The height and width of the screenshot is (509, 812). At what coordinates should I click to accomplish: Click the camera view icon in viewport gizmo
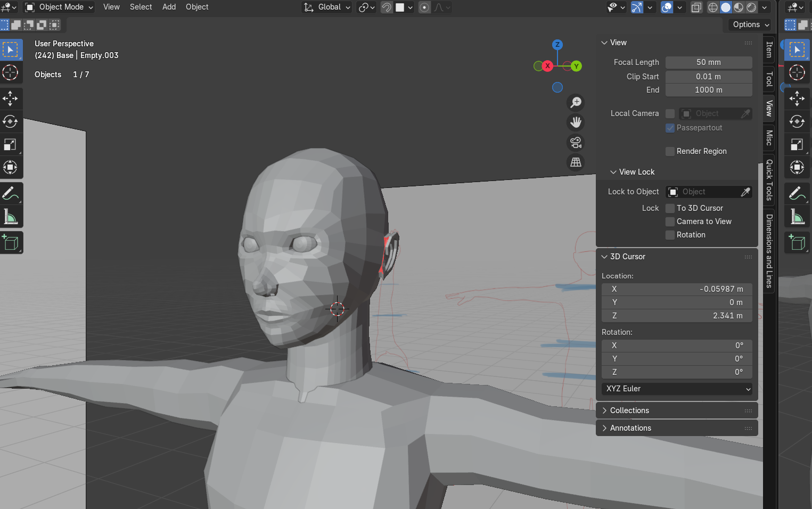tap(576, 142)
